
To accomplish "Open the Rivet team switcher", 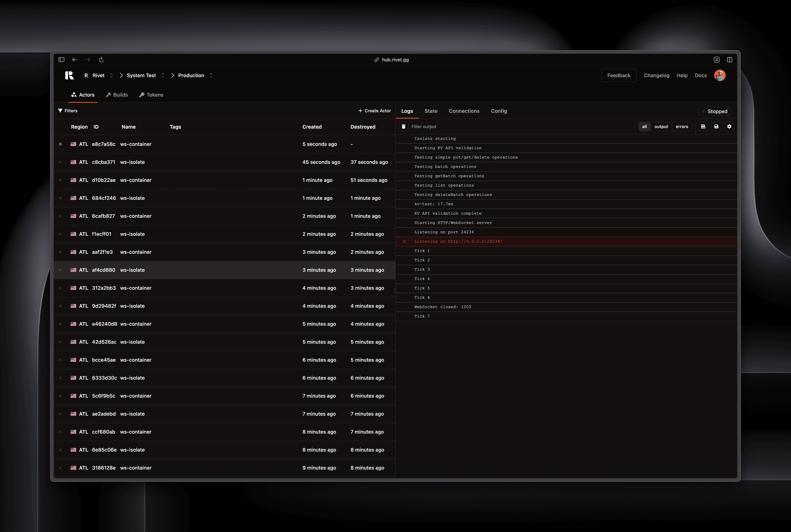I will click(x=98, y=75).
